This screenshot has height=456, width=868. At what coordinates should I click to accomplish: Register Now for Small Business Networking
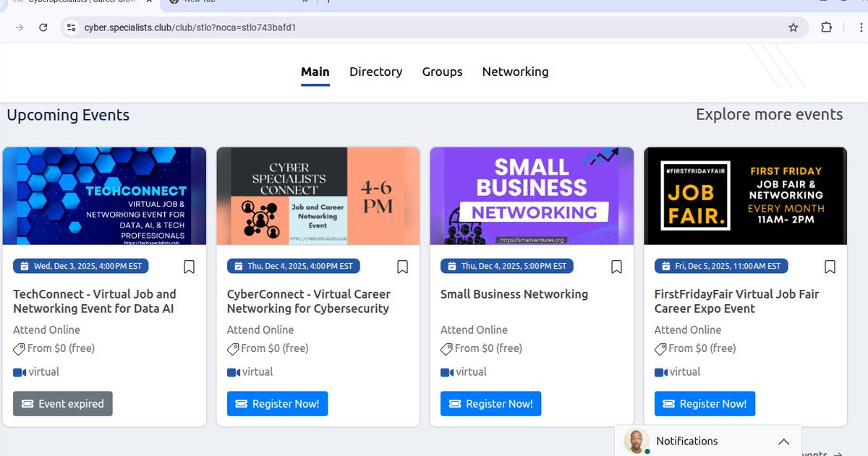490,403
